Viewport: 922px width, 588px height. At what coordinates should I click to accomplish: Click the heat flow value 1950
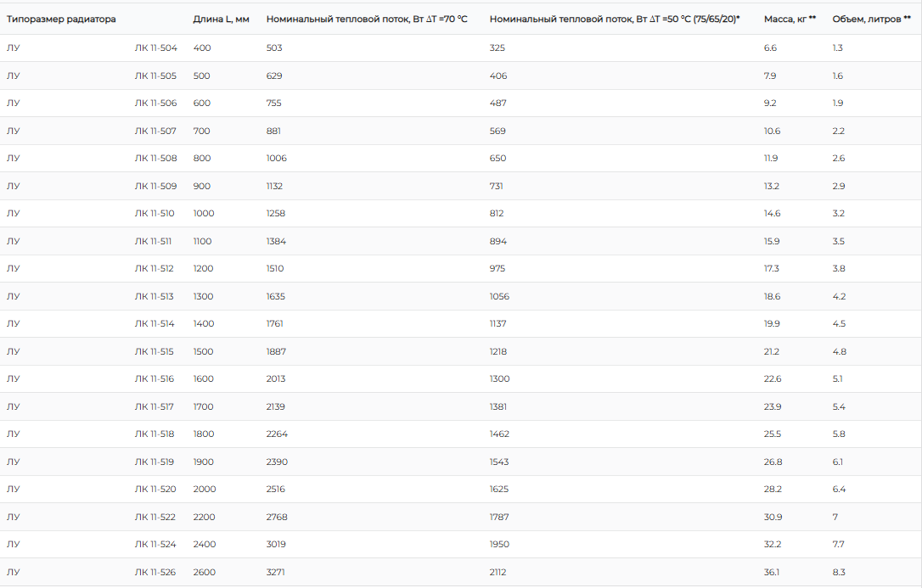point(499,545)
